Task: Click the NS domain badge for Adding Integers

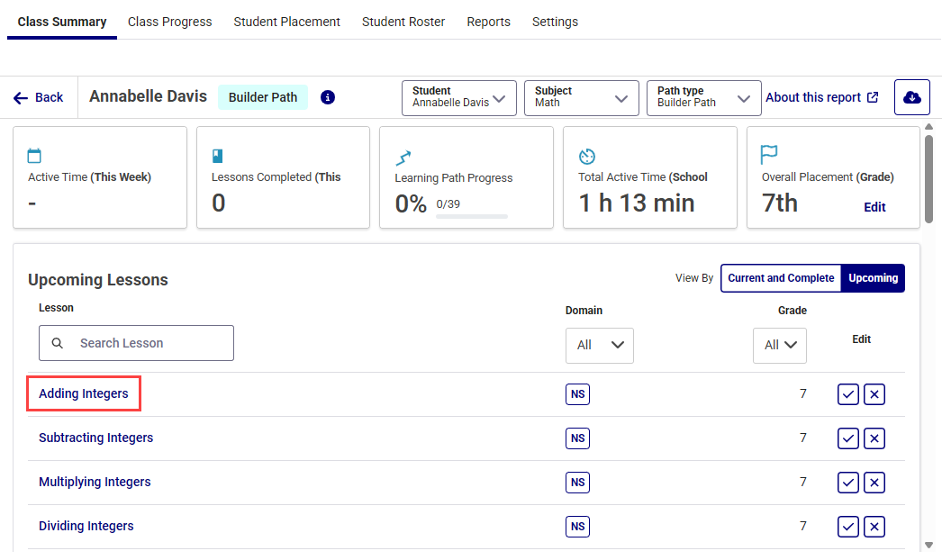Action: coord(577,394)
